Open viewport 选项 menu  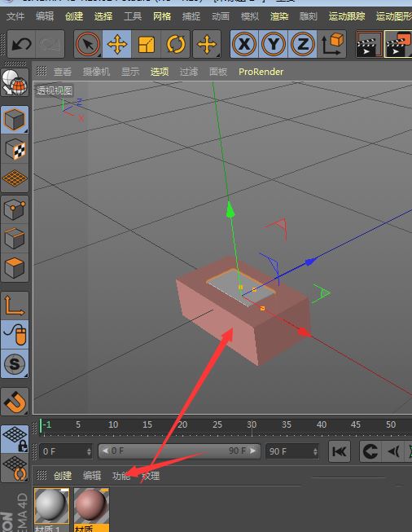coord(160,72)
